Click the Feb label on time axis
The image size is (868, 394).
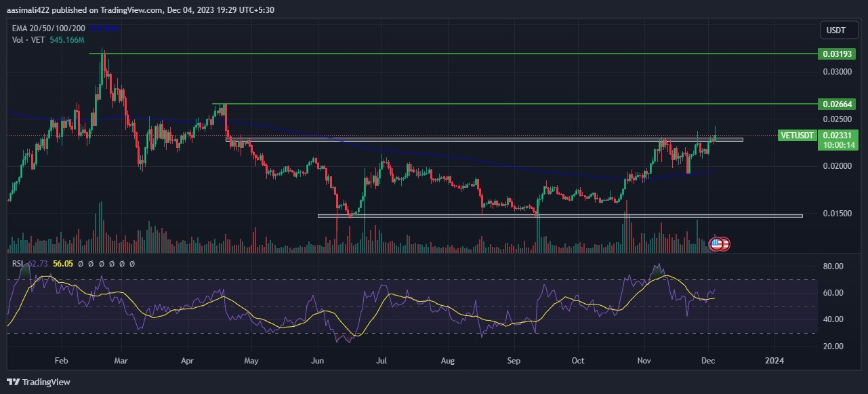pyautogui.click(x=61, y=361)
